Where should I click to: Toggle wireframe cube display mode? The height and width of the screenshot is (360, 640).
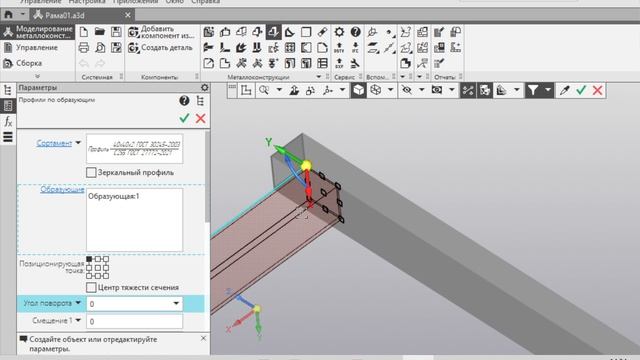pyautogui.click(x=376, y=90)
